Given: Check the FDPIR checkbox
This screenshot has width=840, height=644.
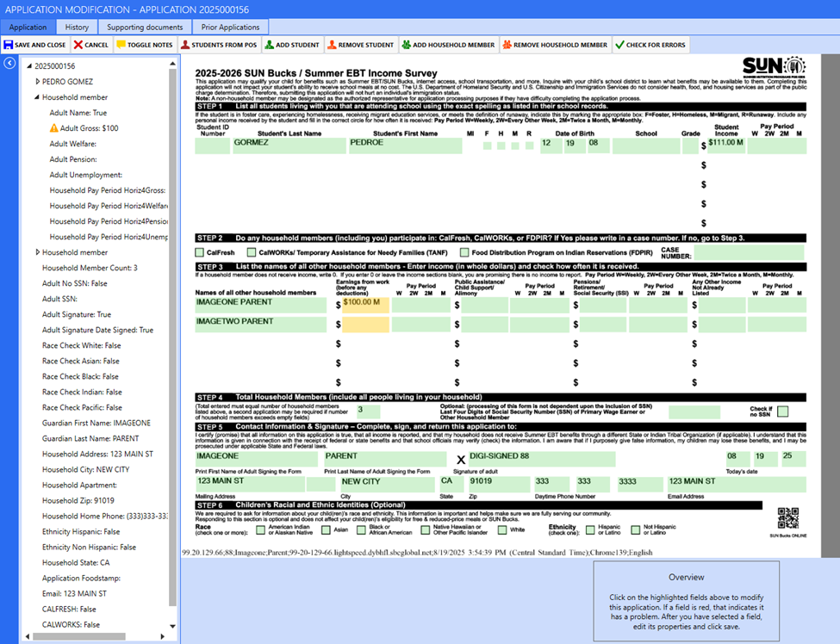Looking at the screenshot, I should (x=464, y=252).
